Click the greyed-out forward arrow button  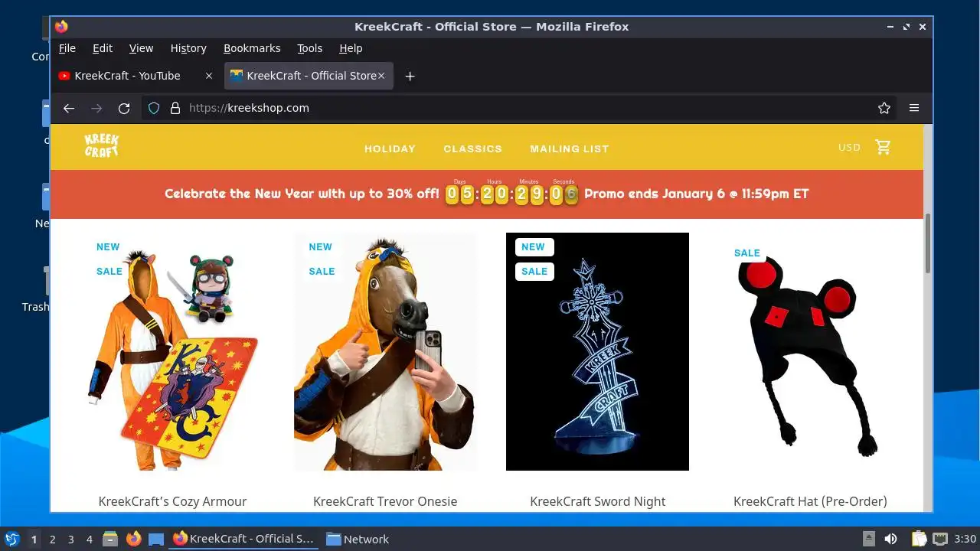point(96,108)
